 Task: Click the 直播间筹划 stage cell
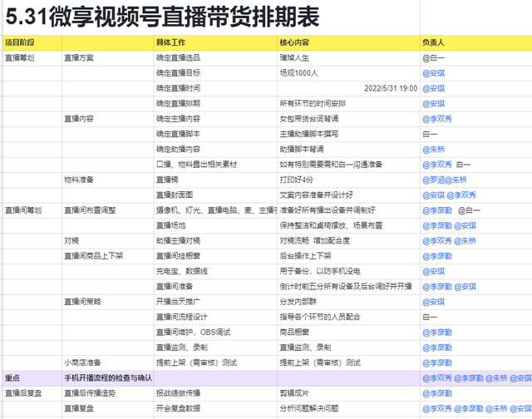32,210
